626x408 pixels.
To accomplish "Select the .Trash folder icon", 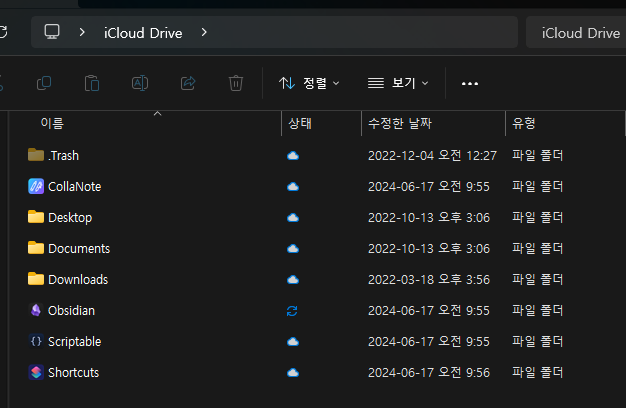I will (36, 155).
